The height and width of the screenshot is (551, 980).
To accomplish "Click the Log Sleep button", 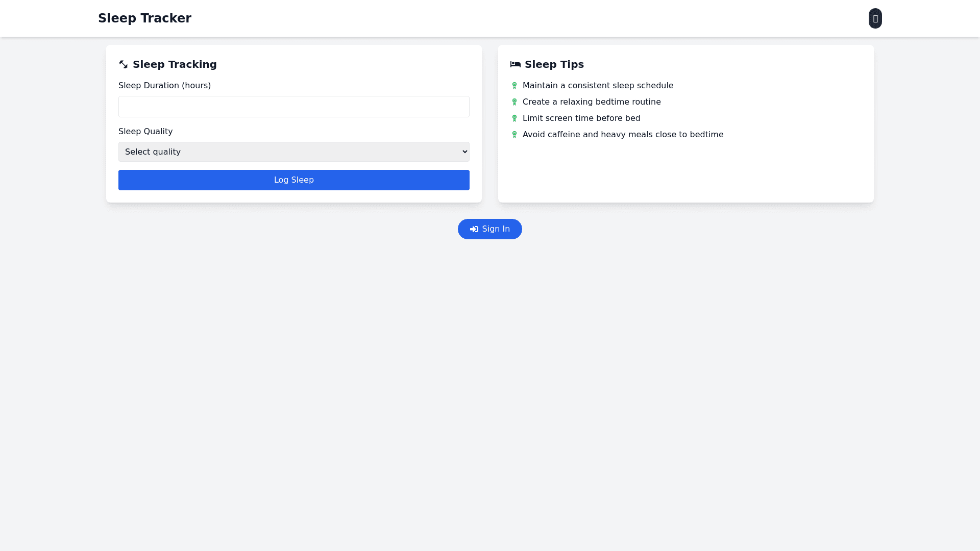I will point(293,180).
